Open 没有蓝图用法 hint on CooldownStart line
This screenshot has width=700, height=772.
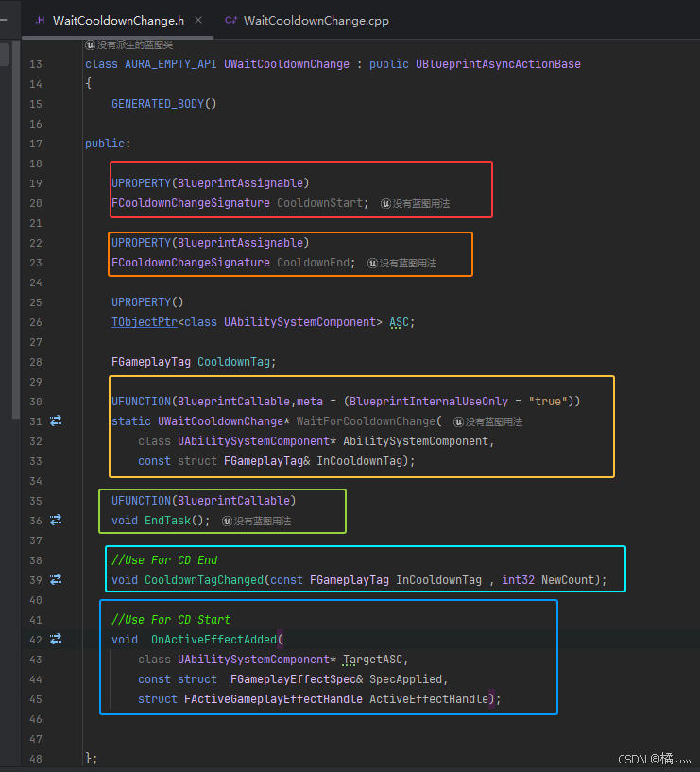(421, 203)
